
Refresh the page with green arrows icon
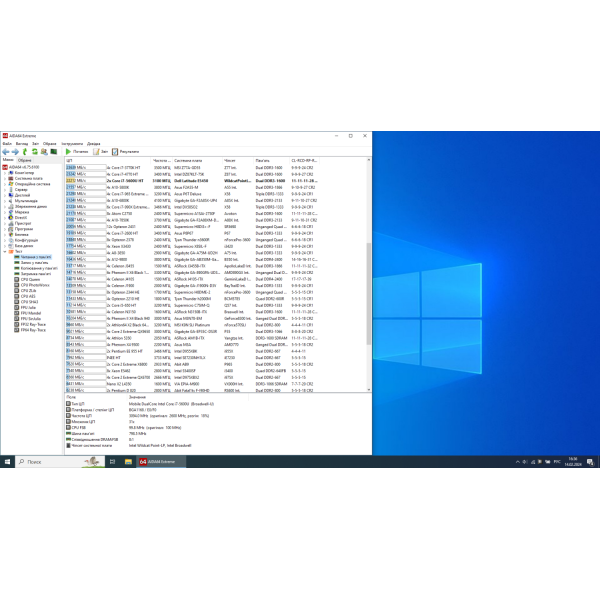point(34,152)
